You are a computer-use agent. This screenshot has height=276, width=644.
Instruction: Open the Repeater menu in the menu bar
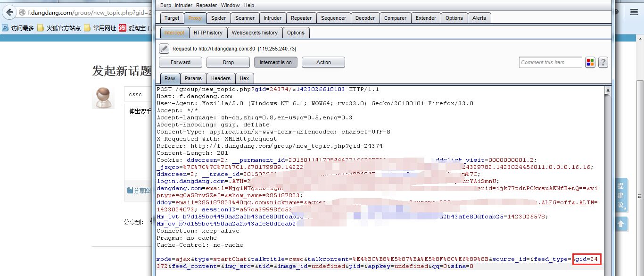(x=206, y=5)
